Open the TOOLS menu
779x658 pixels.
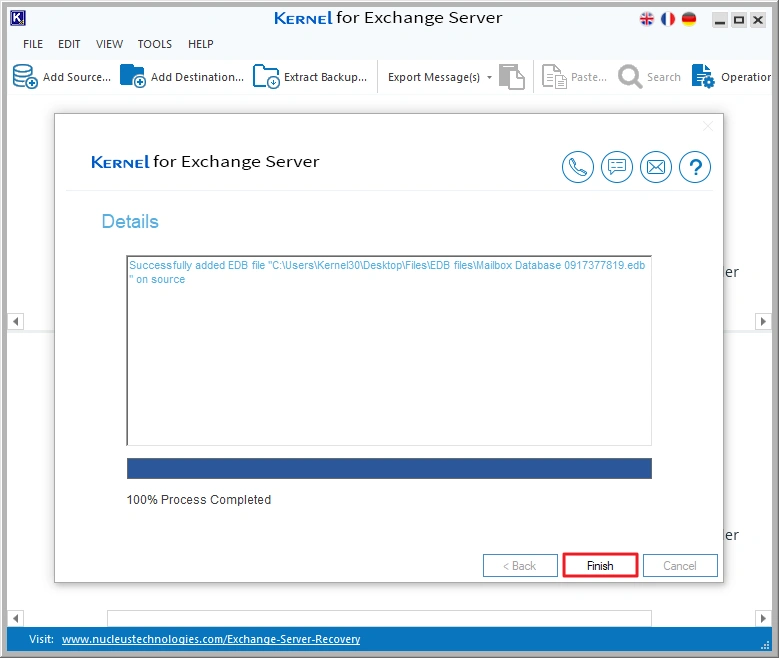[x=155, y=44]
